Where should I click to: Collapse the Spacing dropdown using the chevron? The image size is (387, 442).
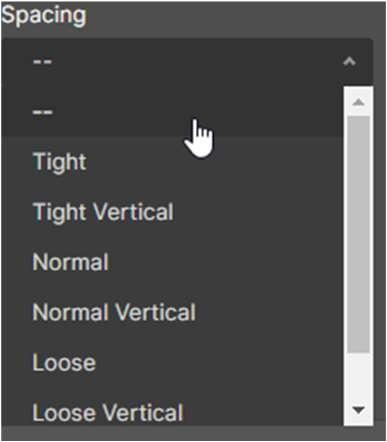coord(349,62)
